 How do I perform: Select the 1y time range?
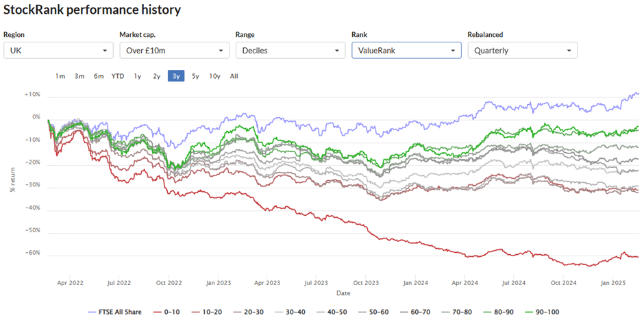[138, 76]
